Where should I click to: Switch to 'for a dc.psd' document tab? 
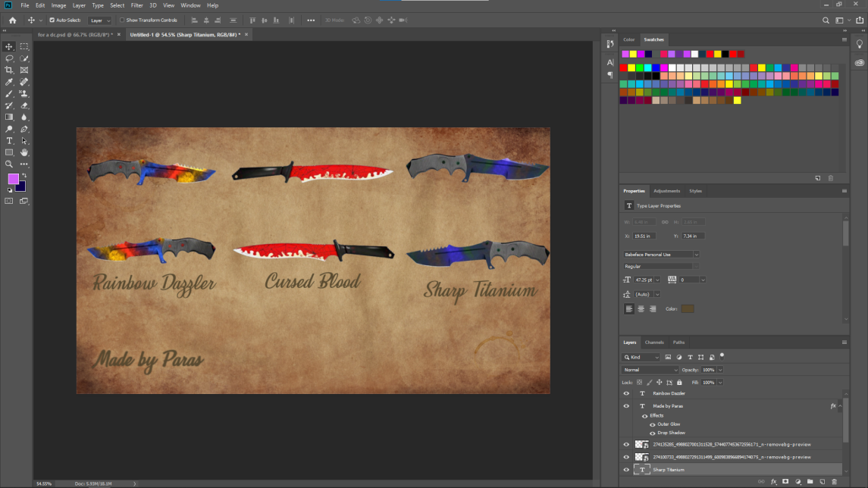tap(74, 34)
